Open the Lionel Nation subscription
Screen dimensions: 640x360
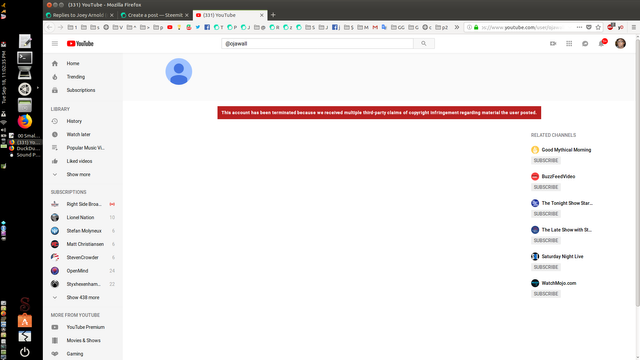pyautogui.click(x=83, y=218)
